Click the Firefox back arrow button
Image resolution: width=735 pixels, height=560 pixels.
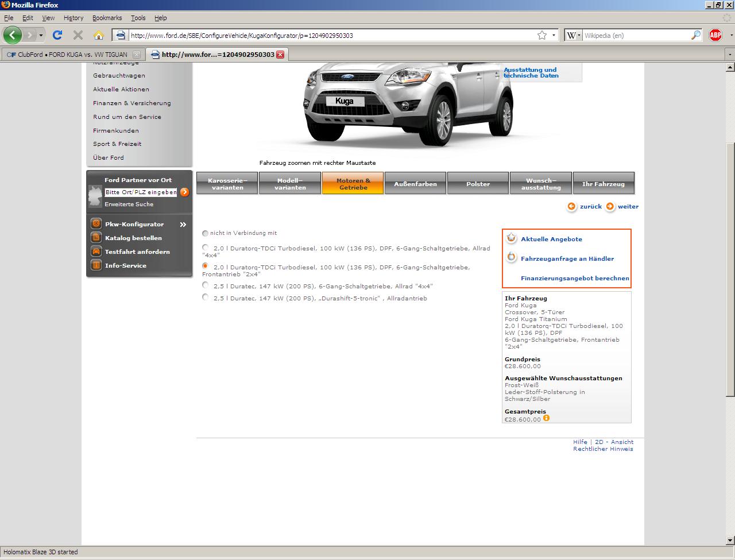click(13, 35)
